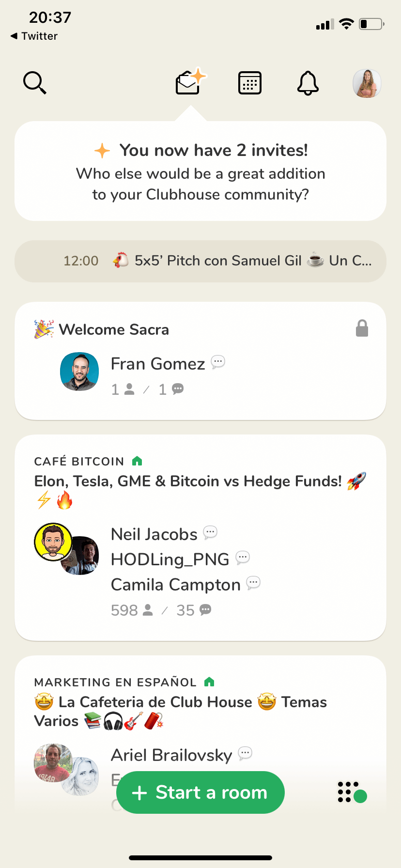Go back to Twitter app
Image resolution: width=401 pixels, height=868 pixels.
34,36
